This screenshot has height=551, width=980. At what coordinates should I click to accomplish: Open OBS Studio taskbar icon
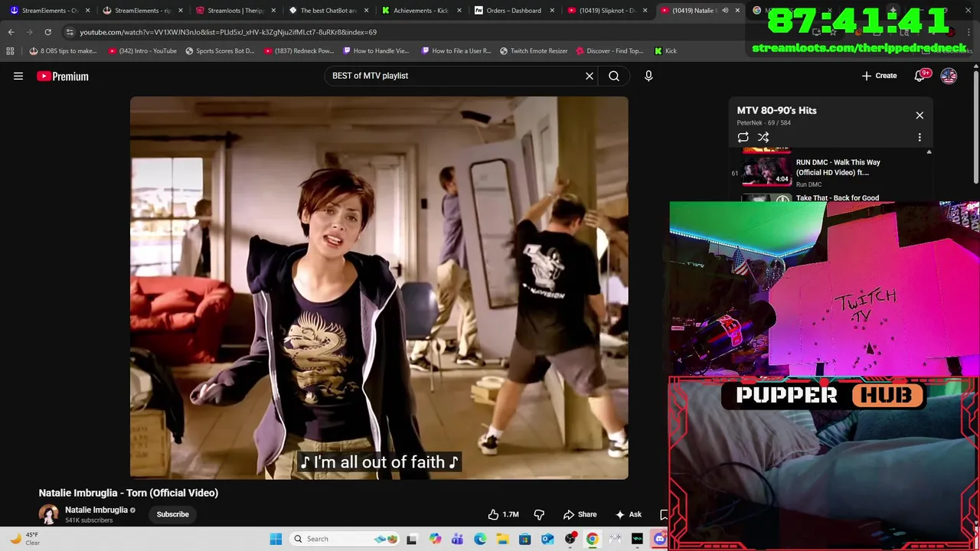point(570,539)
